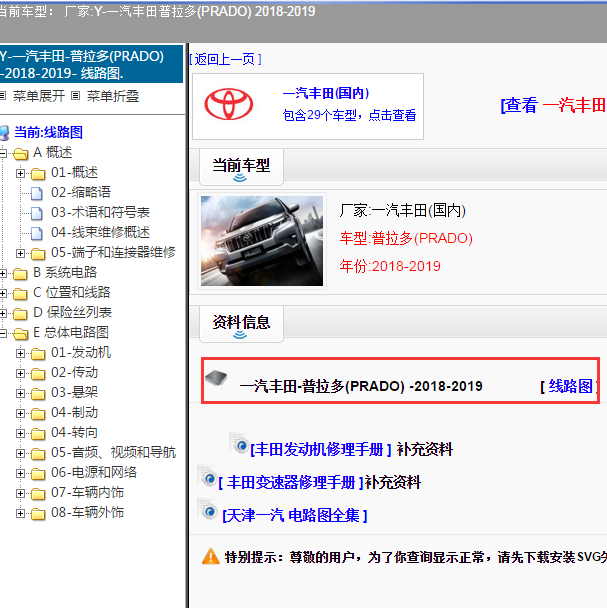607x608 pixels.
Task: Click the icon before 丰田变速器修理手册
Action: pyautogui.click(x=207, y=477)
